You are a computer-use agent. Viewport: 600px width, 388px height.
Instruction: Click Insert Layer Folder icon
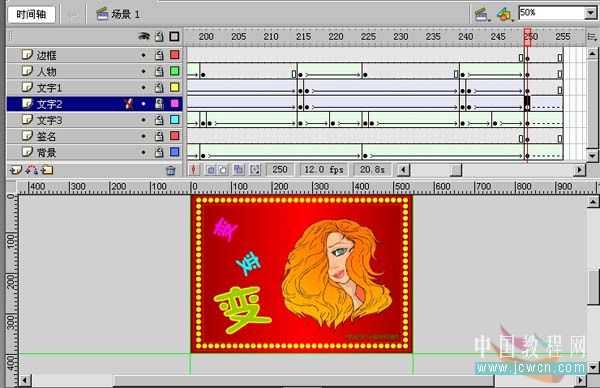tap(47, 169)
